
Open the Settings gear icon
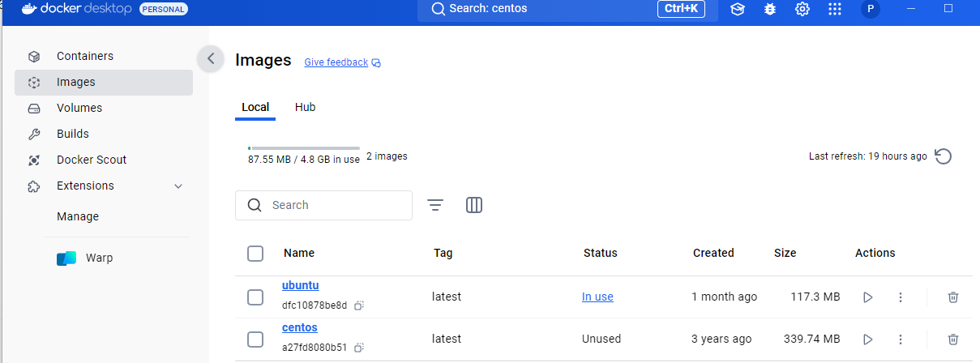point(802,9)
